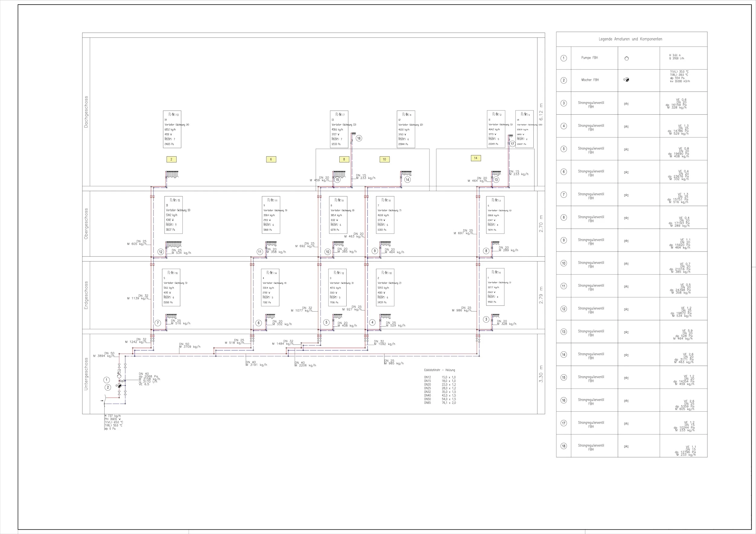The image size is (756, 534).
Task: Click the Untergeschoss floor label
Action: click(86, 374)
